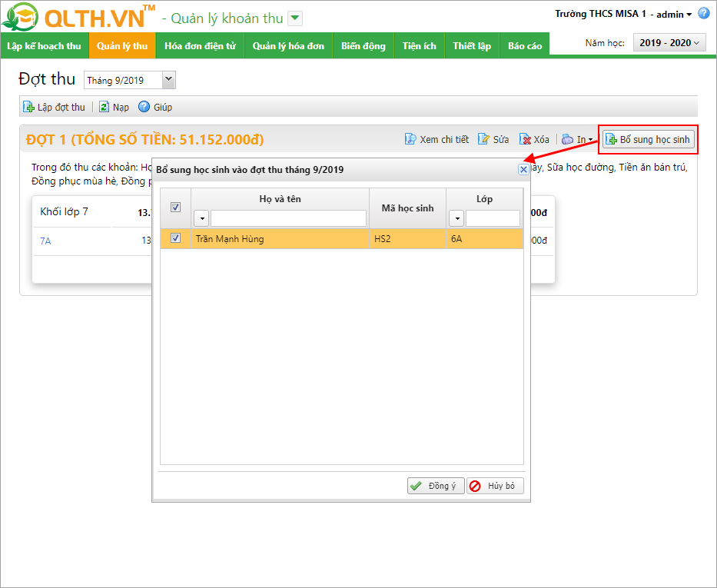Open the Họ và tên filter operator dropdown
This screenshot has height=588, width=717.
coord(201,218)
